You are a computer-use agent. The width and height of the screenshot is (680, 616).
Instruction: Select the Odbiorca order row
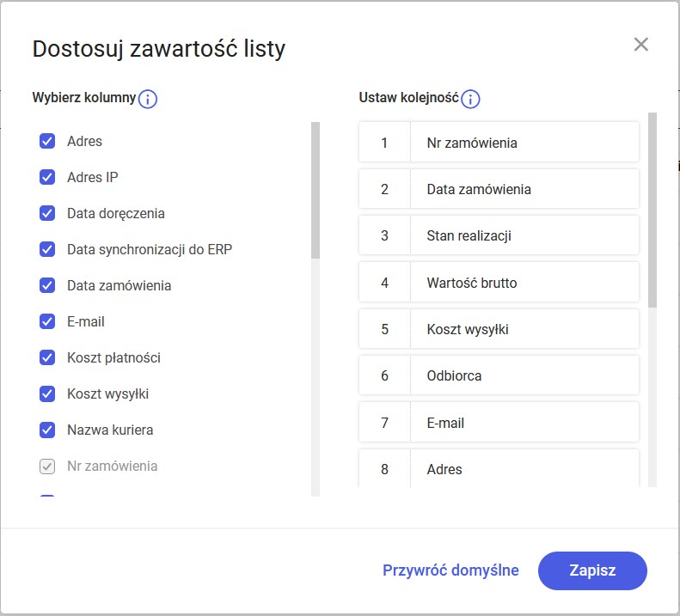499,375
